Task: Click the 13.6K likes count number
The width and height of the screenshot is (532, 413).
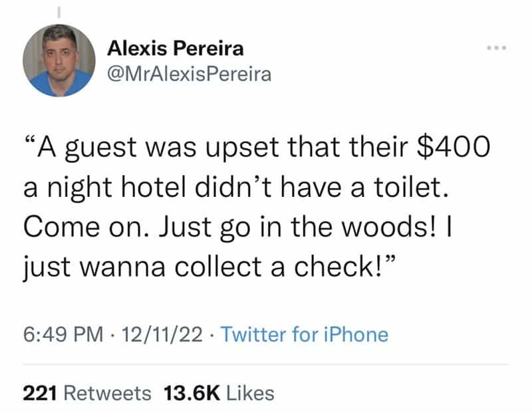Action: coord(192,393)
